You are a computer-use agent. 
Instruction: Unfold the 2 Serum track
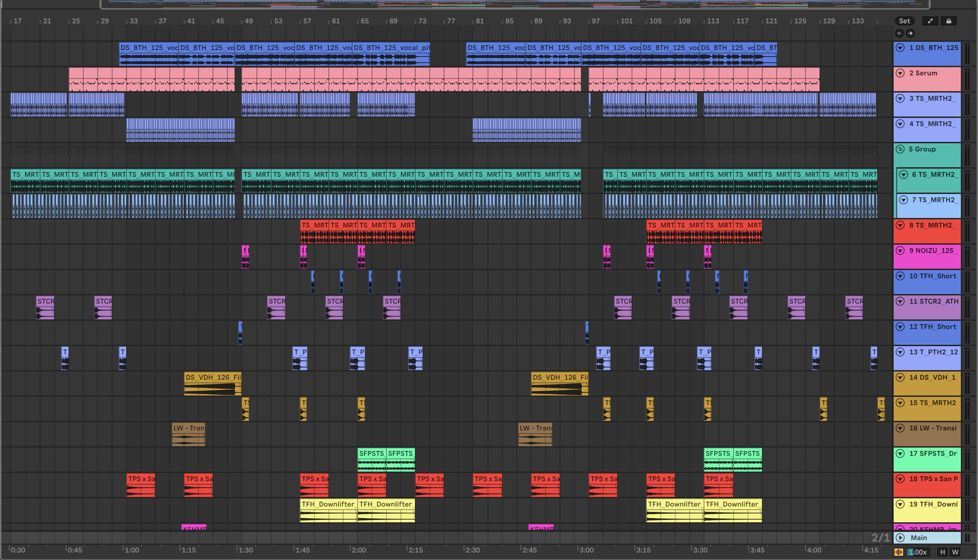tap(900, 73)
